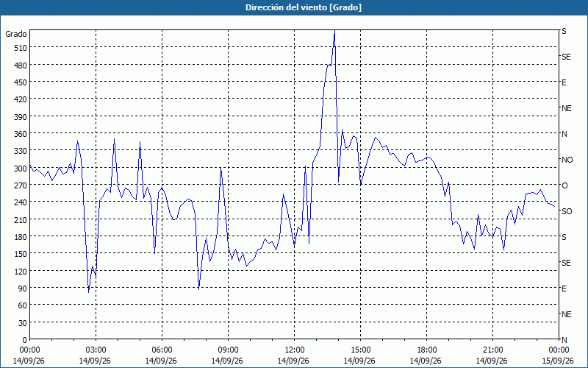Click the 90 y-axis value

[x=23, y=289]
